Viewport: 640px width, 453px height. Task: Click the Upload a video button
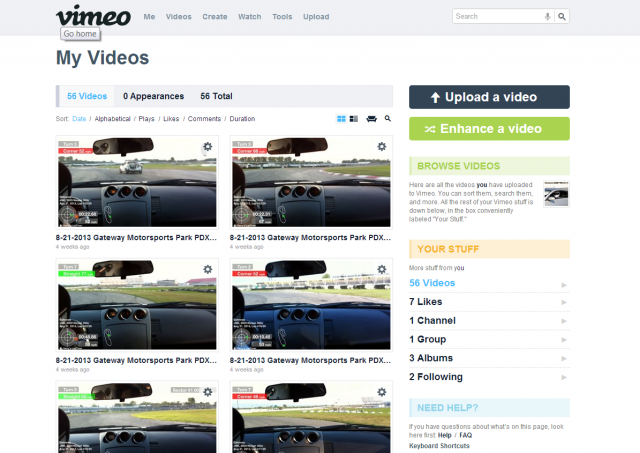tap(489, 97)
